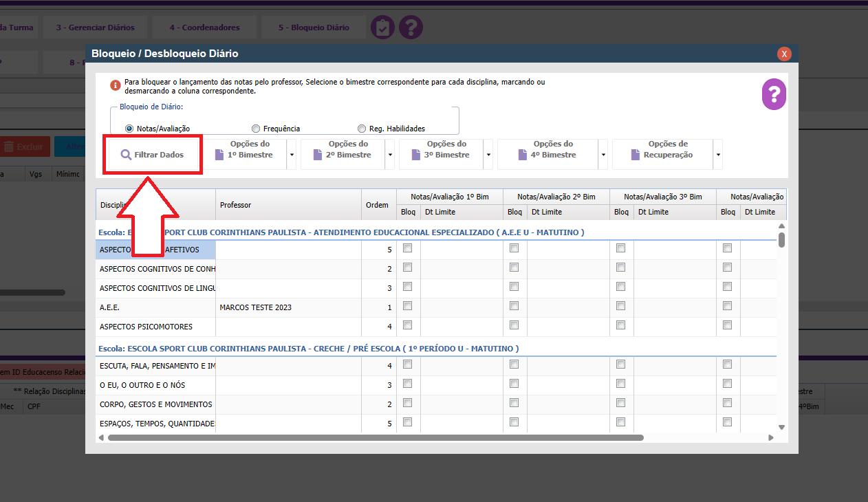Open Opções do 4º Bimestre button
This screenshot has width=868, height=502.
(547, 150)
